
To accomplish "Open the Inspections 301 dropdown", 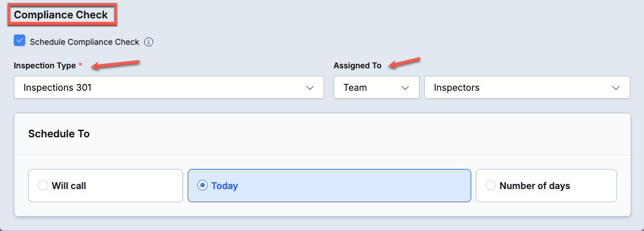I will click(x=169, y=87).
